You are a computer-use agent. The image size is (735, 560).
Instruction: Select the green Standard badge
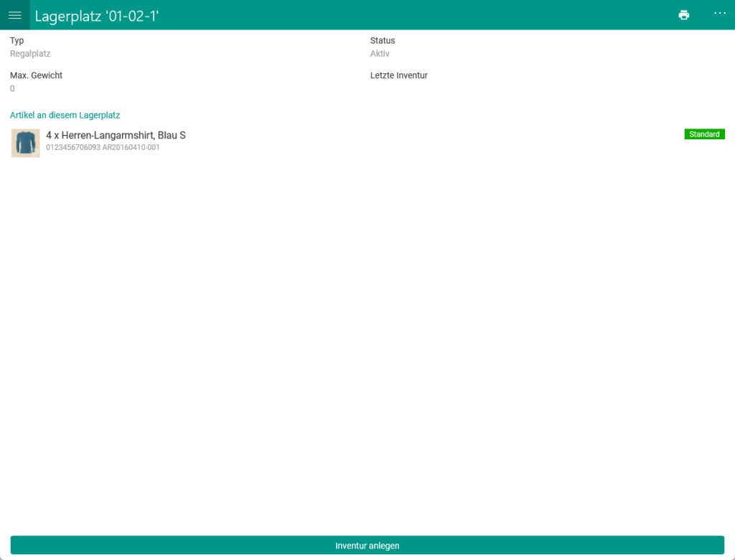click(704, 134)
